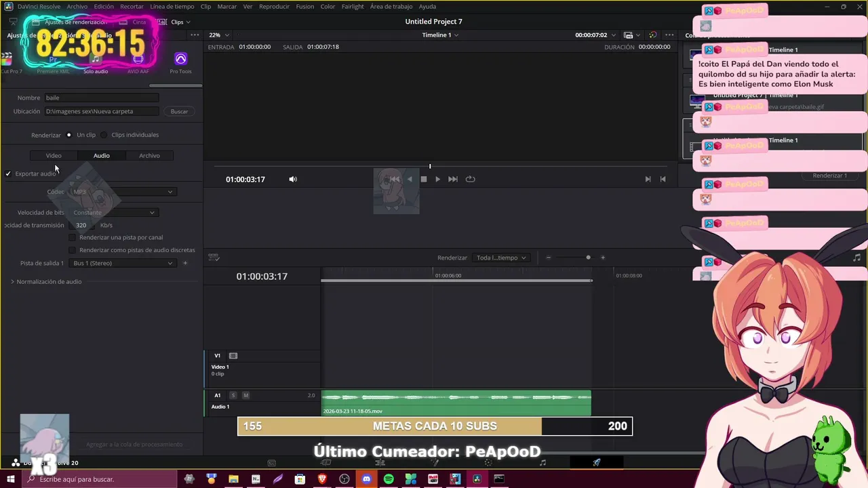Screen dimensions: 868x488
Task: Zoom out timeline with minus button
Action: pyautogui.click(x=549, y=258)
